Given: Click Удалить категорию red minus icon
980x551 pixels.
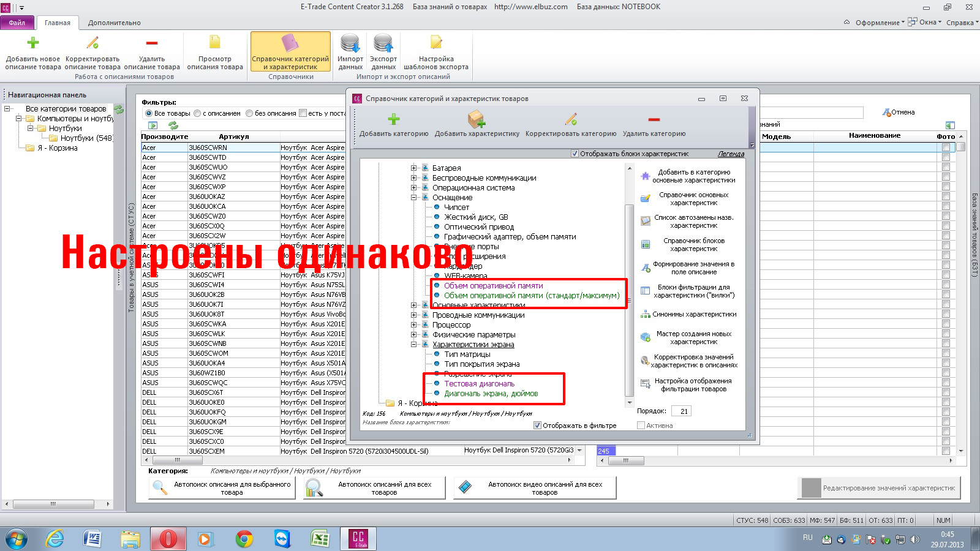Looking at the screenshot, I should coord(654,119).
